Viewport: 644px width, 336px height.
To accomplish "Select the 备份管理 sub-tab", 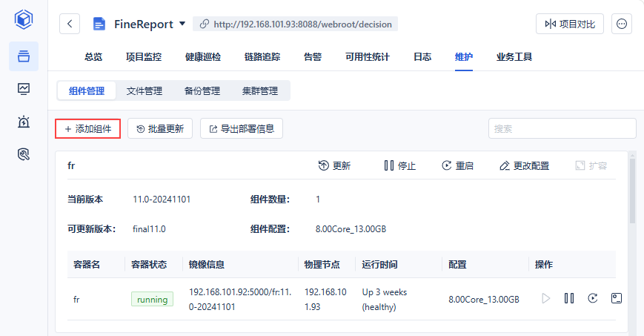I will [x=202, y=91].
